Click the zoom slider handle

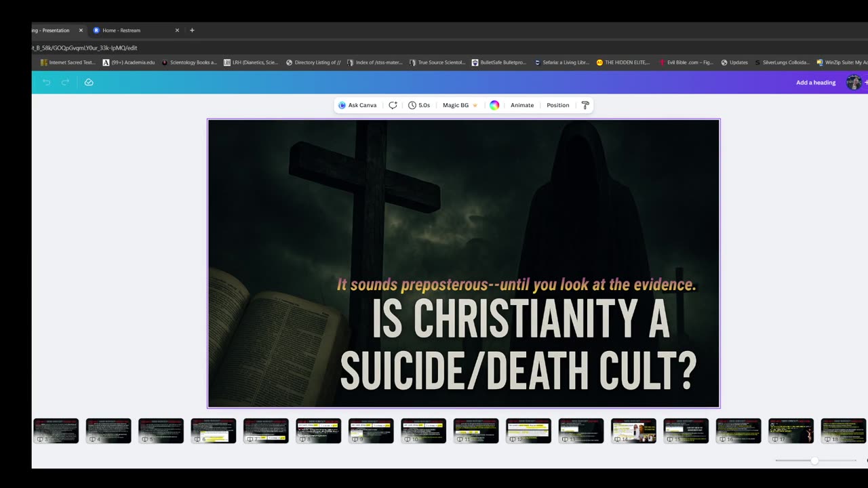[814, 460]
